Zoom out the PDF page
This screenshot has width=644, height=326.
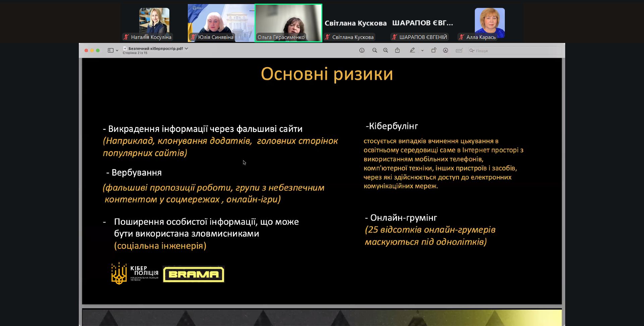(374, 50)
